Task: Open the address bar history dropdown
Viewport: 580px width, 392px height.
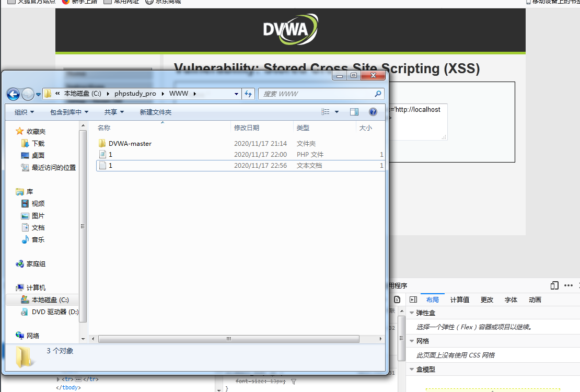Action: click(x=236, y=94)
